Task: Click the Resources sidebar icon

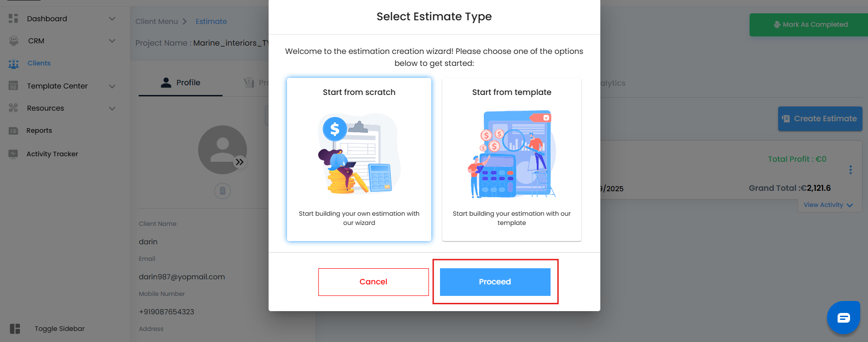Action: 13,108
